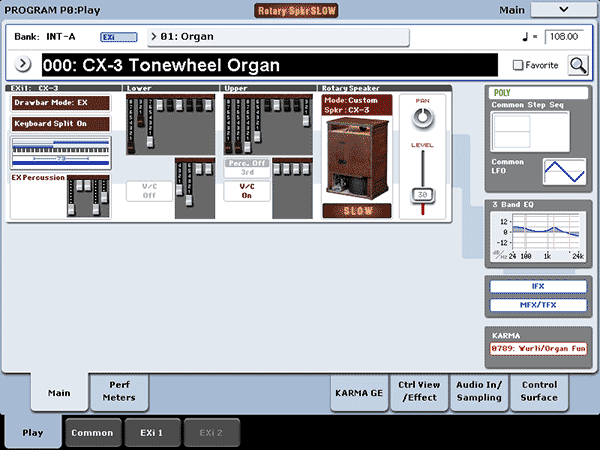
Task: Turn the rotary speaker Pan knob
Action: [422, 118]
